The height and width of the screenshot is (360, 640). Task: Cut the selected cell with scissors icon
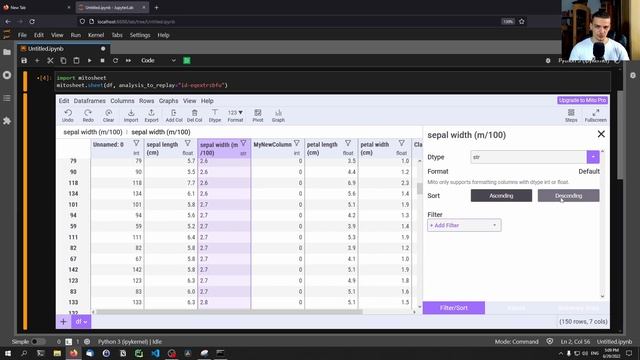tap(50, 60)
